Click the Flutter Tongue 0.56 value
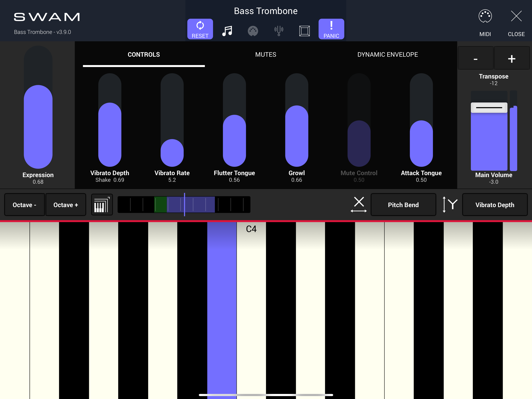The width and height of the screenshot is (532, 399). click(x=234, y=180)
